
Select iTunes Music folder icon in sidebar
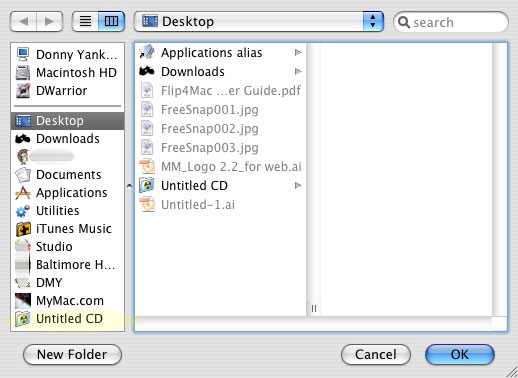23,229
